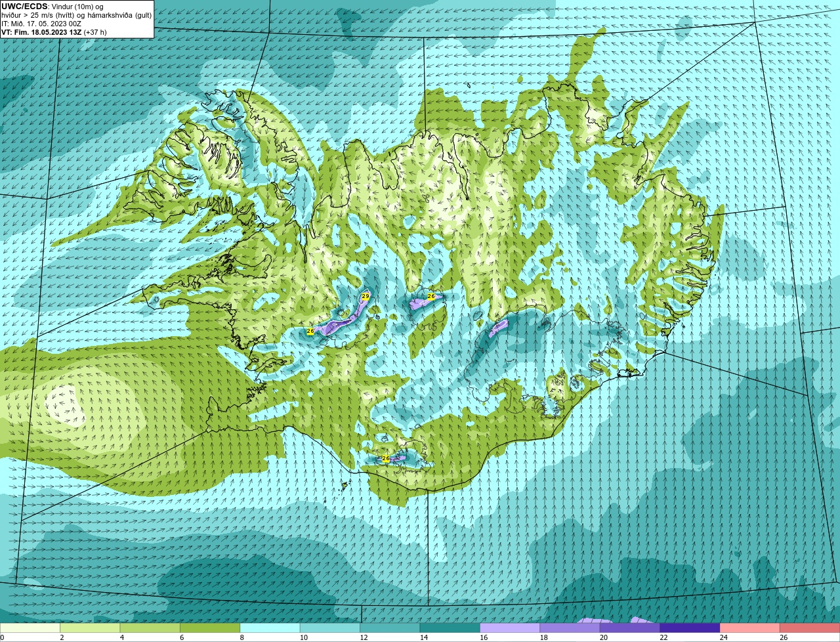Click the 8–10 m/s pale cyan legend swatch
The width and height of the screenshot is (840, 642).
tap(270, 628)
